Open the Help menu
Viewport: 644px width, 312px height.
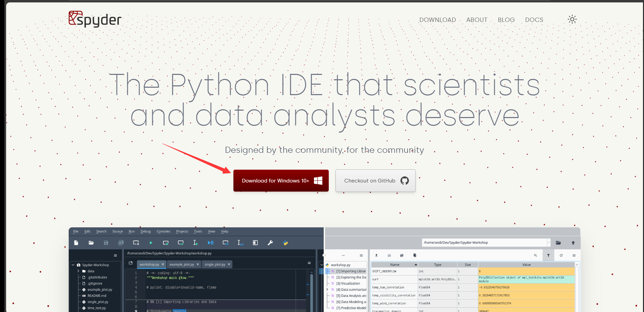[225, 231]
